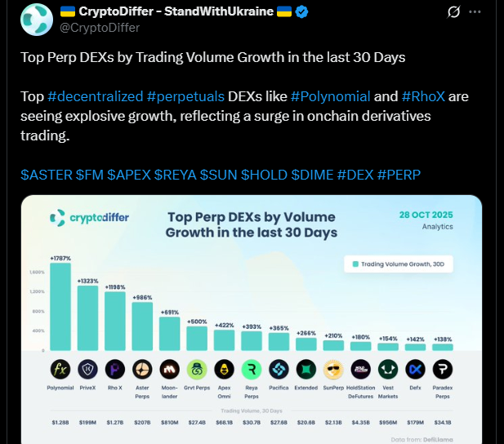Image resolution: width=504 pixels, height=444 pixels.
Task: Click the SunPerp logo icon
Action: click(333, 367)
